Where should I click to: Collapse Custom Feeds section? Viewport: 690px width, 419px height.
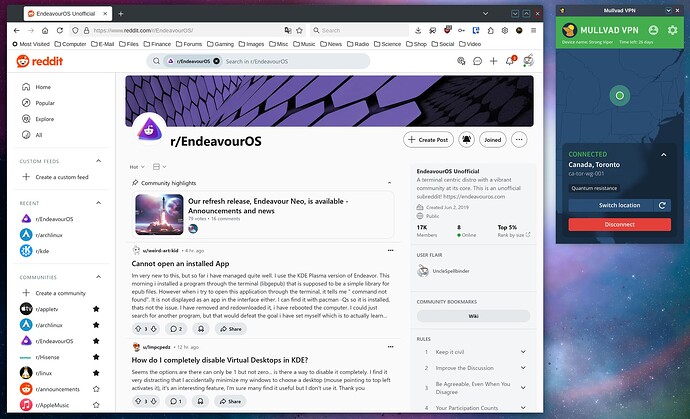pos(99,161)
